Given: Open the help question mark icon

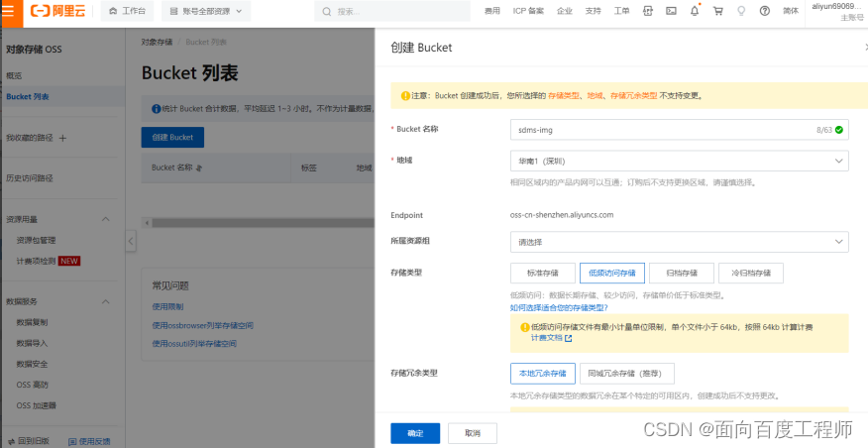Looking at the screenshot, I should (x=765, y=11).
